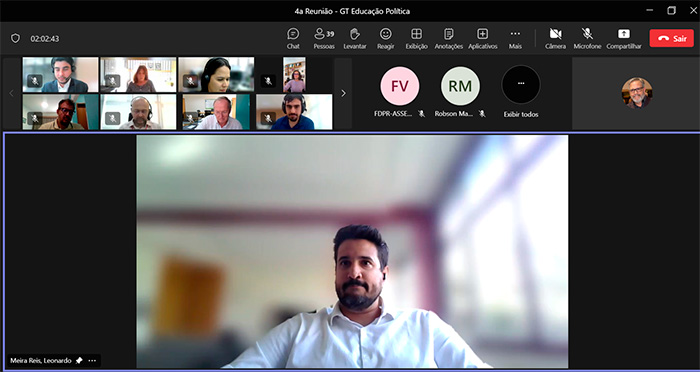Viewport: 700px width, 372px height.
Task: Select the RM participant avatar
Action: 460,86
